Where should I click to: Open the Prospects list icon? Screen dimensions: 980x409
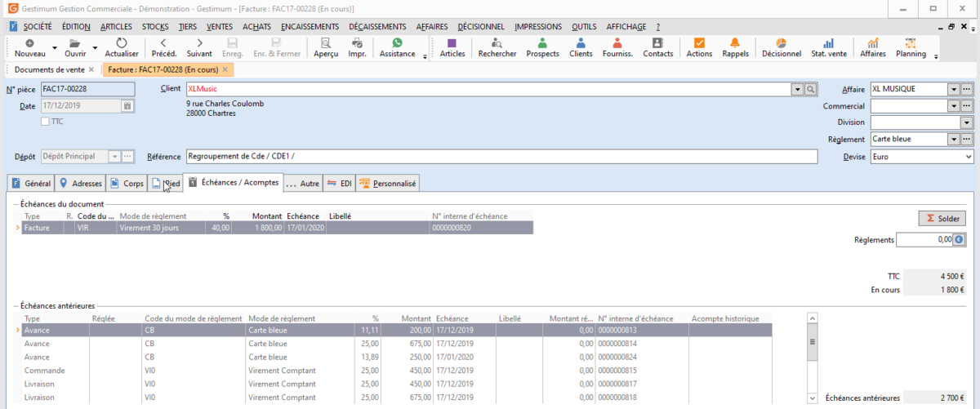click(542, 42)
